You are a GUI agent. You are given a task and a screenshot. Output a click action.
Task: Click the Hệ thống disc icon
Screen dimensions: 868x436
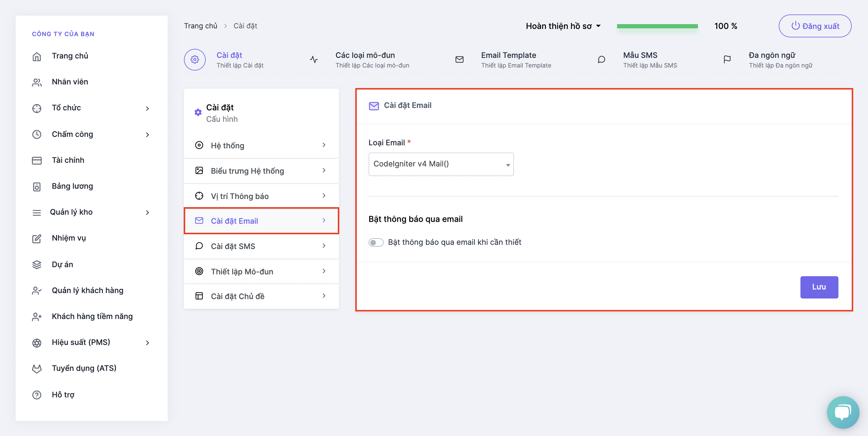199,145
